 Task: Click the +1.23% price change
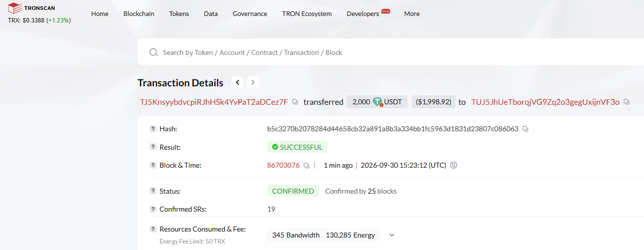point(59,20)
